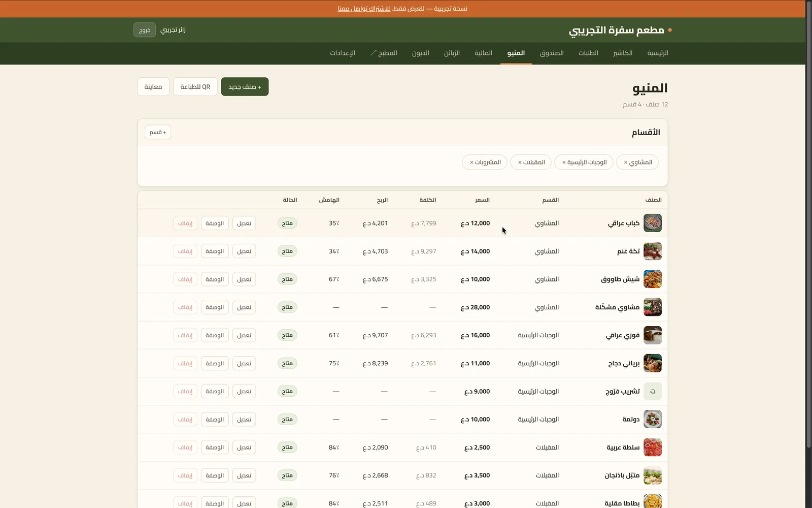This screenshot has width=812, height=508.
Task: Open الوصفة for شيش طاووق
Action: point(215,279)
